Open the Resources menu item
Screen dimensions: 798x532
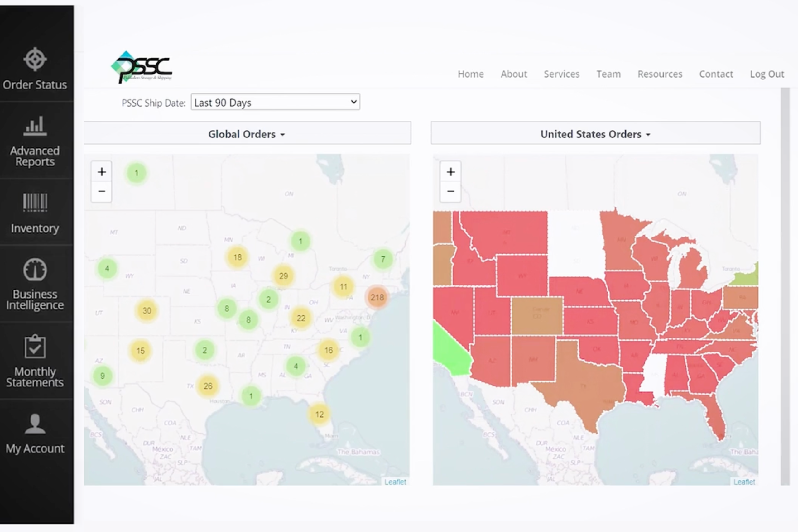(660, 74)
